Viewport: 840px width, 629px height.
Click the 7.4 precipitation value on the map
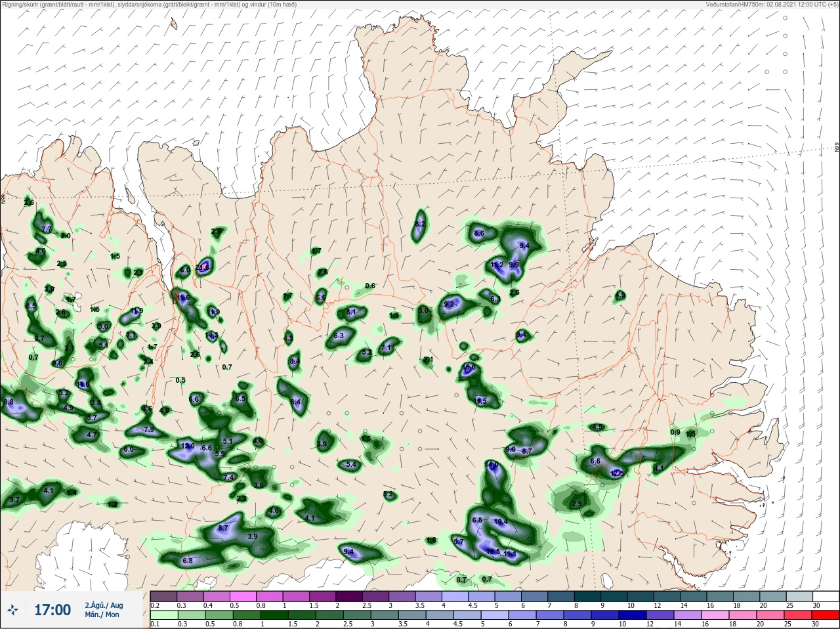[x=228, y=477]
